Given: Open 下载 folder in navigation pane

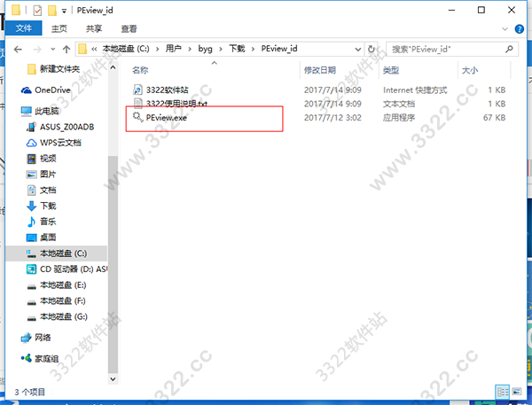Looking at the screenshot, I should (x=48, y=206).
